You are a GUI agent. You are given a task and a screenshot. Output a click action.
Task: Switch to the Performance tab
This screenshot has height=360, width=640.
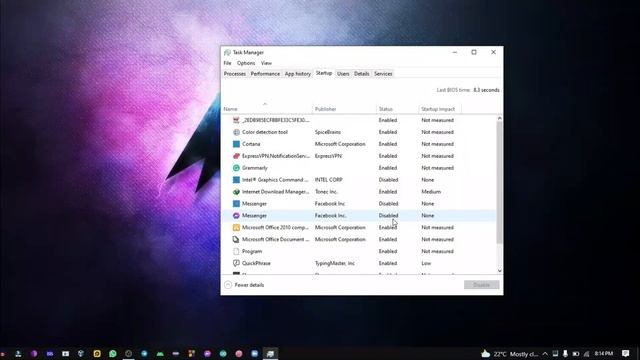(x=265, y=74)
